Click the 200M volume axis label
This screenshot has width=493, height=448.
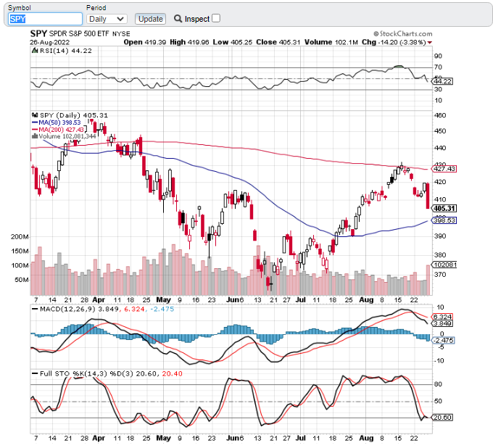(x=20, y=237)
